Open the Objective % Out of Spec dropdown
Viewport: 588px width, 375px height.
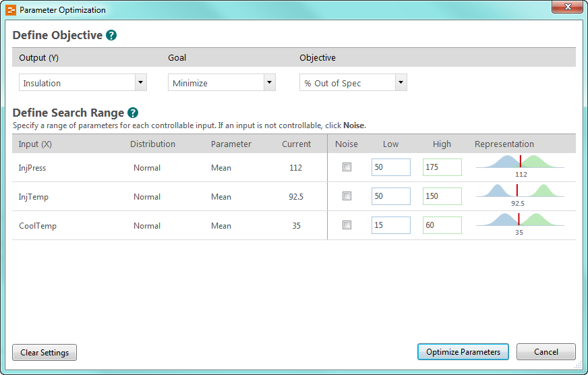[x=401, y=83]
